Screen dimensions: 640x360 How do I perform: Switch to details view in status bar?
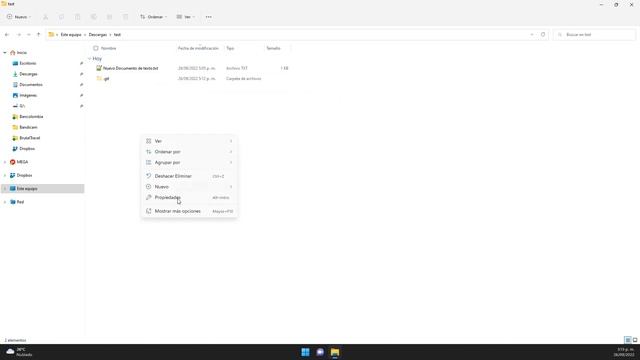click(628, 340)
